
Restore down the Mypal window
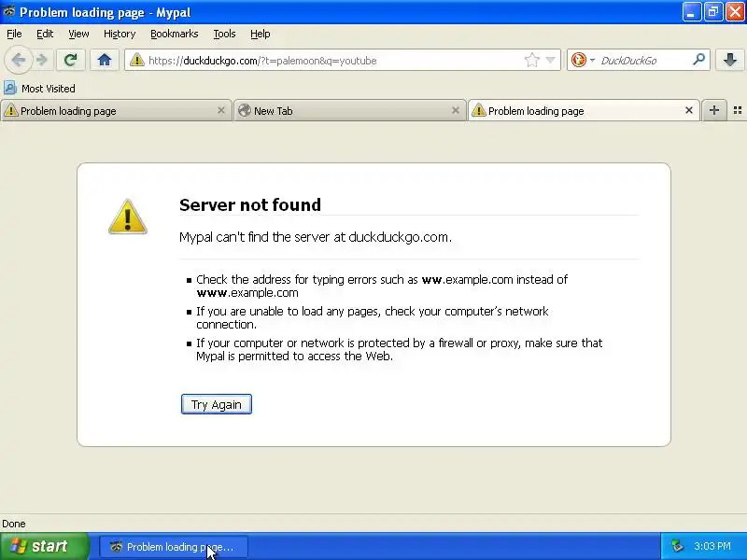(x=713, y=12)
